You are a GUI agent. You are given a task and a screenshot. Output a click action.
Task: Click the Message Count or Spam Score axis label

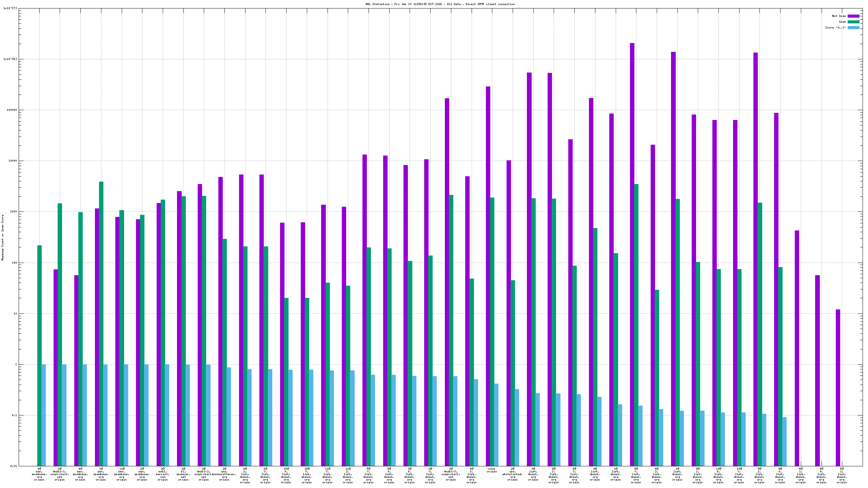click(3, 237)
